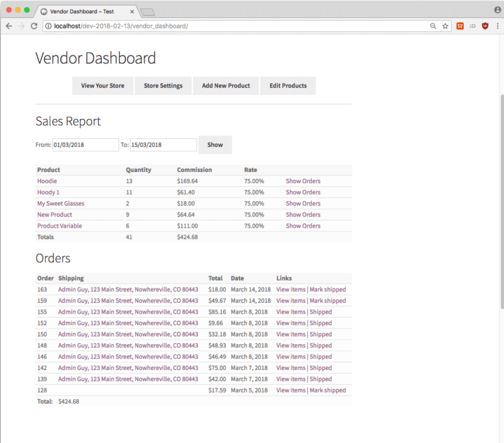Open Store Settings
The height and width of the screenshot is (443, 504).
coord(163,85)
